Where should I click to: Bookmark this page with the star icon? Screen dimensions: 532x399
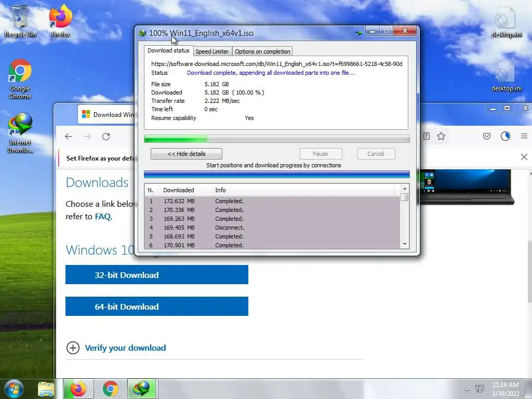441,136
